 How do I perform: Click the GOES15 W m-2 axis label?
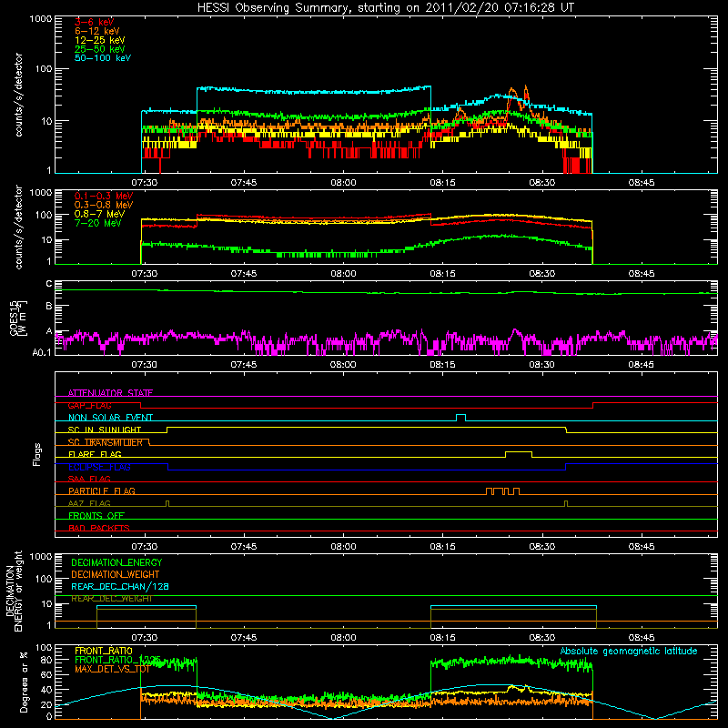point(18,318)
